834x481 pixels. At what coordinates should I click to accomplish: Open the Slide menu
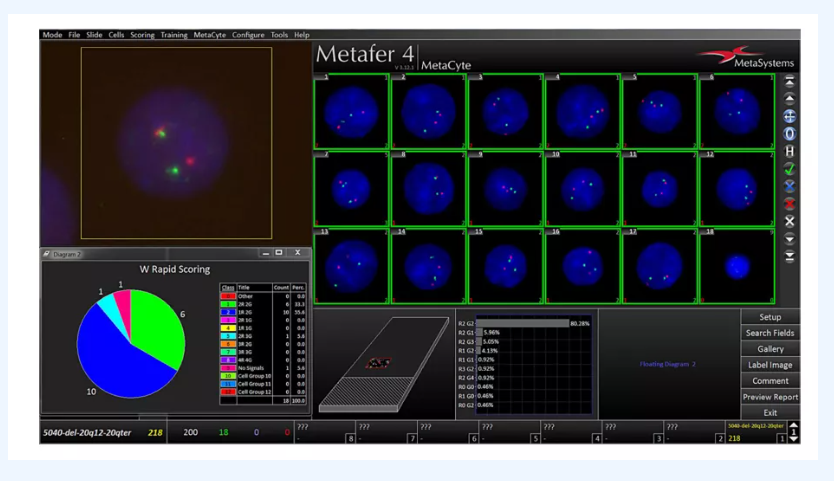point(94,35)
